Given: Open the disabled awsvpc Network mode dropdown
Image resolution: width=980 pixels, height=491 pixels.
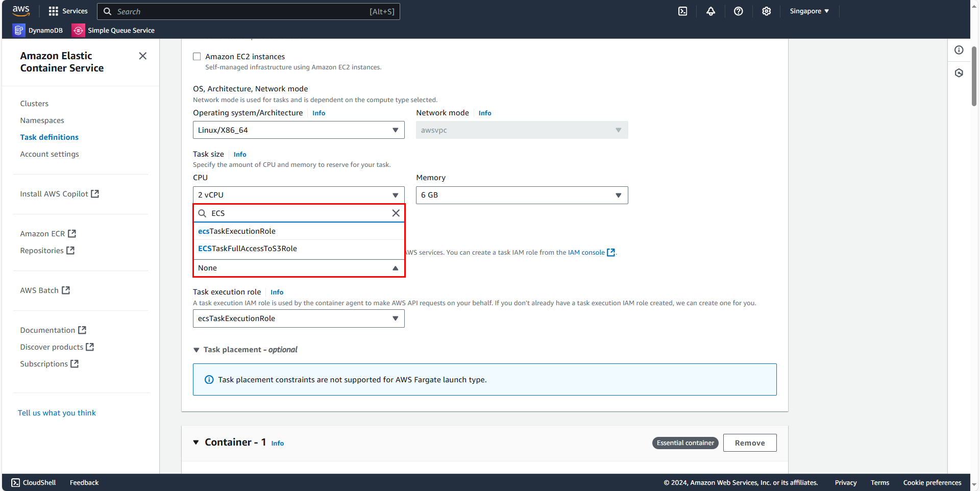Looking at the screenshot, I should pos(522,130).
